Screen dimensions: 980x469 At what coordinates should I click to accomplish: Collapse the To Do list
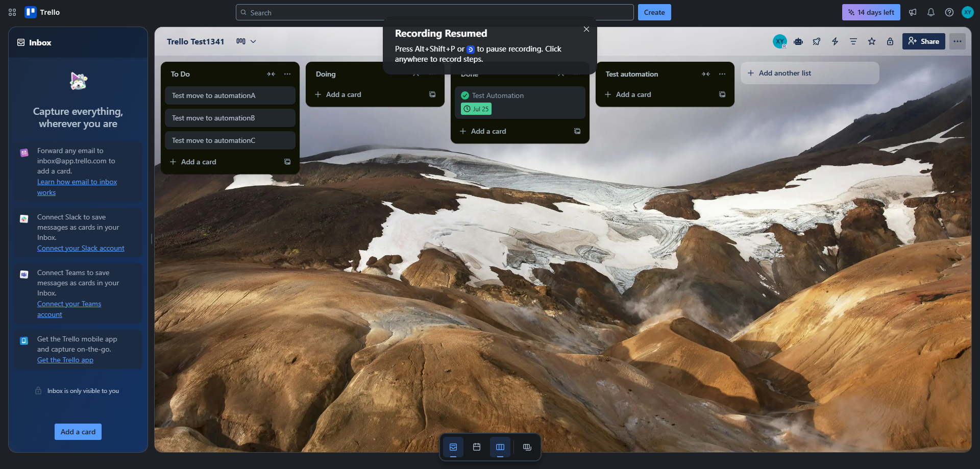[x=271, y=74]
